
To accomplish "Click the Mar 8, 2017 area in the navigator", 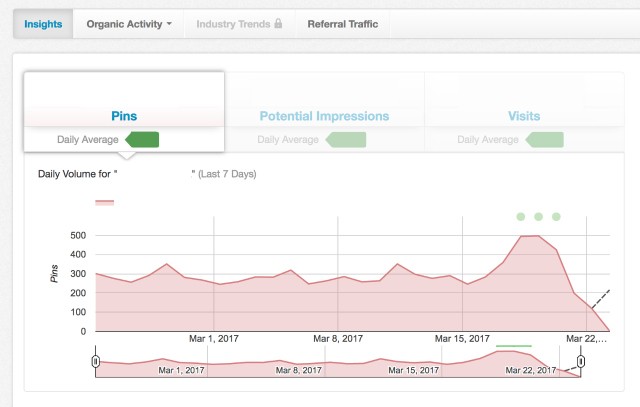I will click(300, 370).
